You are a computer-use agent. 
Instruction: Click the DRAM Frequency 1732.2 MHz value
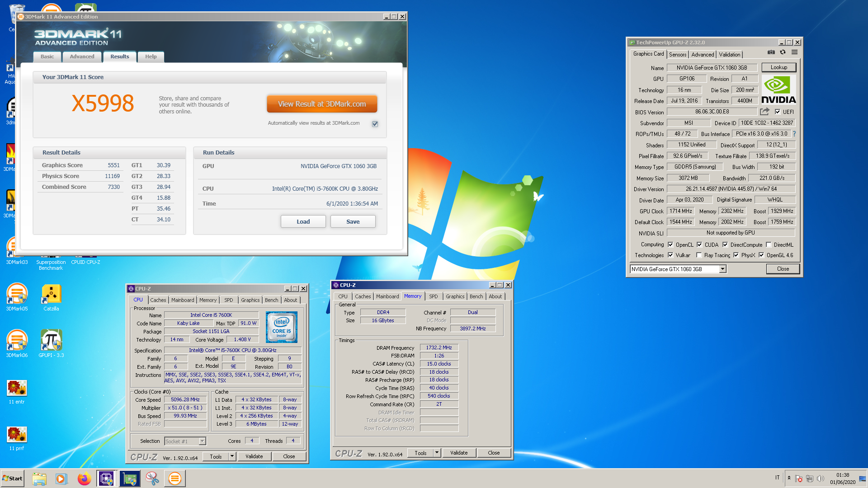[x=439, y=347]
